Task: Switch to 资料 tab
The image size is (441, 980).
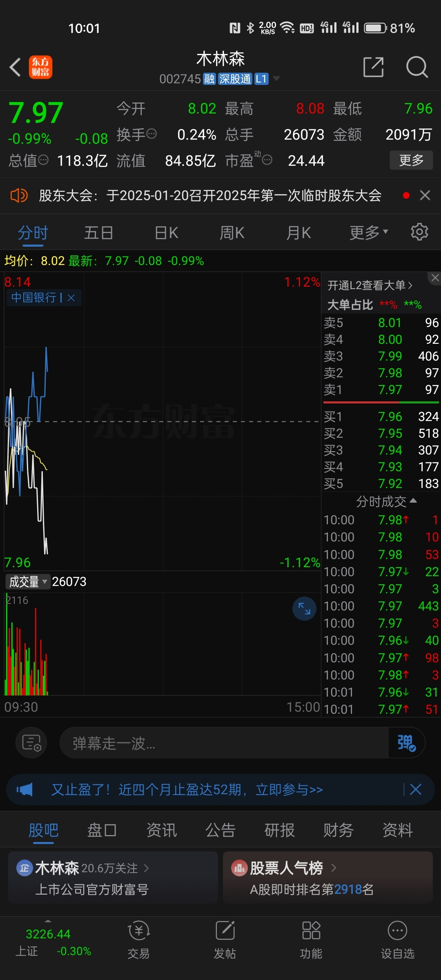Action: coord(397,831)
